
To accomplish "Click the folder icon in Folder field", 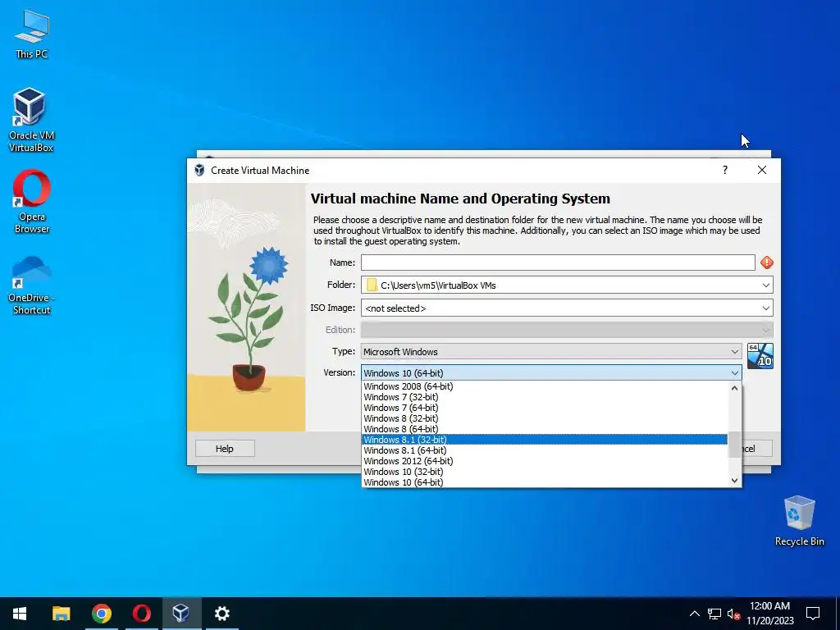I will (372, 285).
